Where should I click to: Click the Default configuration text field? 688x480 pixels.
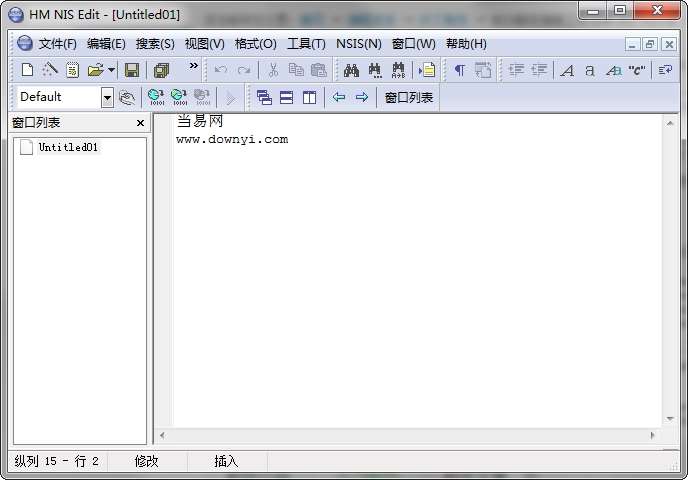59,97
